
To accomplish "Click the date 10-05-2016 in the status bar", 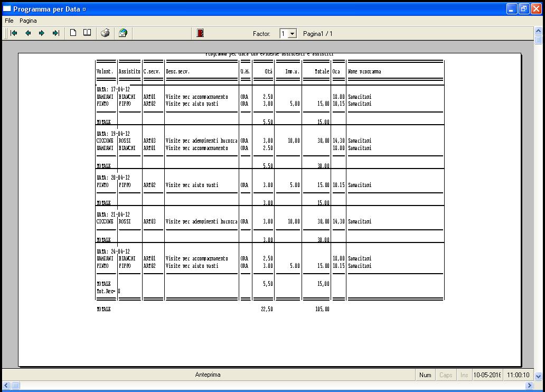I will pos(487,375).
